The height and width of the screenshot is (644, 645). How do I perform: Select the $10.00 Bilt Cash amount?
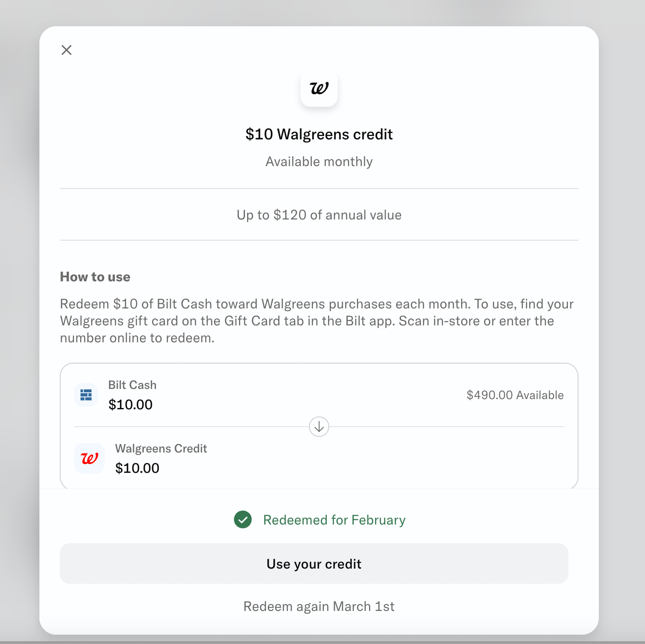point(131,404)
